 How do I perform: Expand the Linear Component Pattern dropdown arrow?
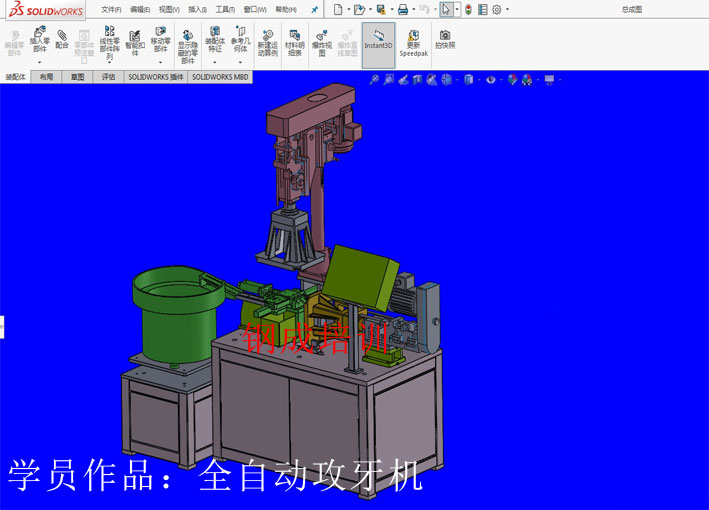click(109, 63)
